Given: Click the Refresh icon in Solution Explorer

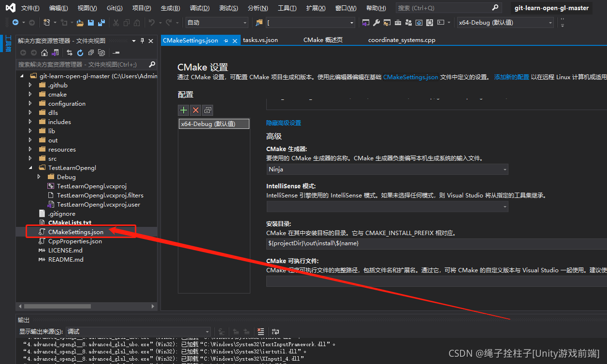Looking at the screenshot, I should [x=80, y=52].
